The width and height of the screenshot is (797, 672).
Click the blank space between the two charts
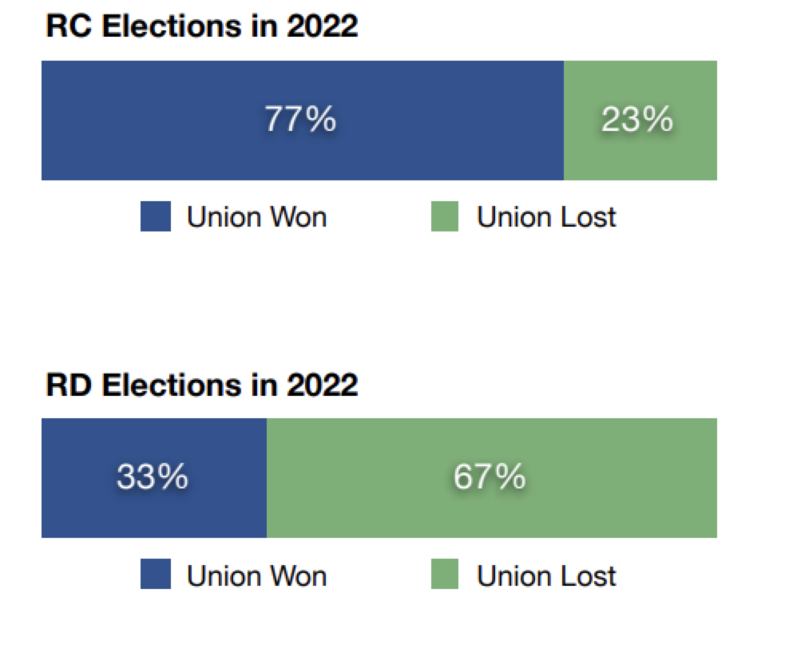[x=379, y=303]
